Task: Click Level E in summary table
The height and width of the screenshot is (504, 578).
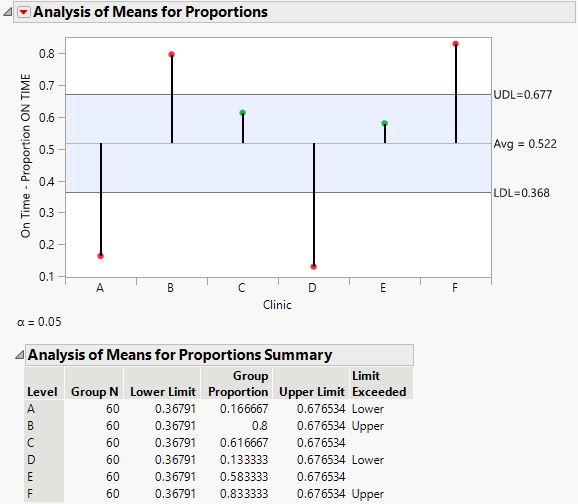Action: (30, 477)
